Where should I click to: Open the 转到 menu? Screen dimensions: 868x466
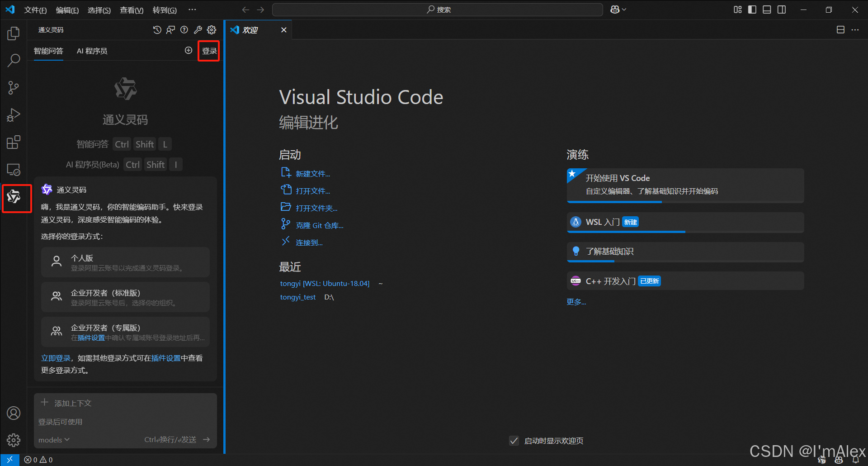pyautogui.click(x=165, y=10)
